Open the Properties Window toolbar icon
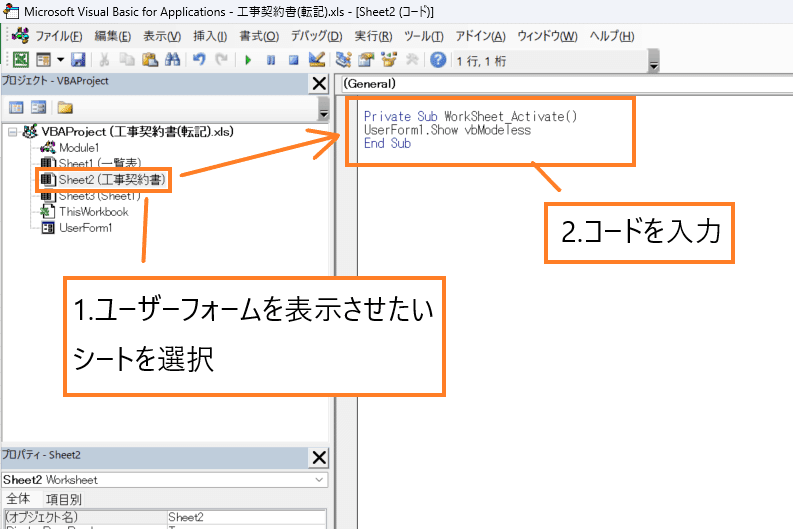 coord(366,60)
